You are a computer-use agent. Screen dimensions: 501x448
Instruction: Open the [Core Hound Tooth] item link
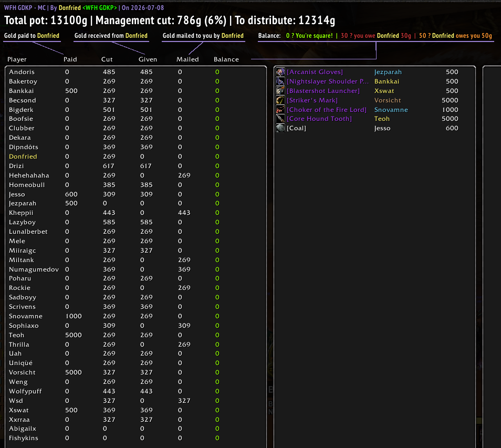[x=319, y=119]
